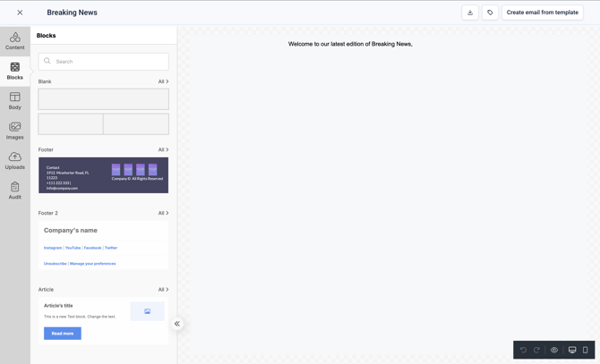Screen dimensions: 600x364
Task: Click the search magnifier icon
Action: pos(47,61)
